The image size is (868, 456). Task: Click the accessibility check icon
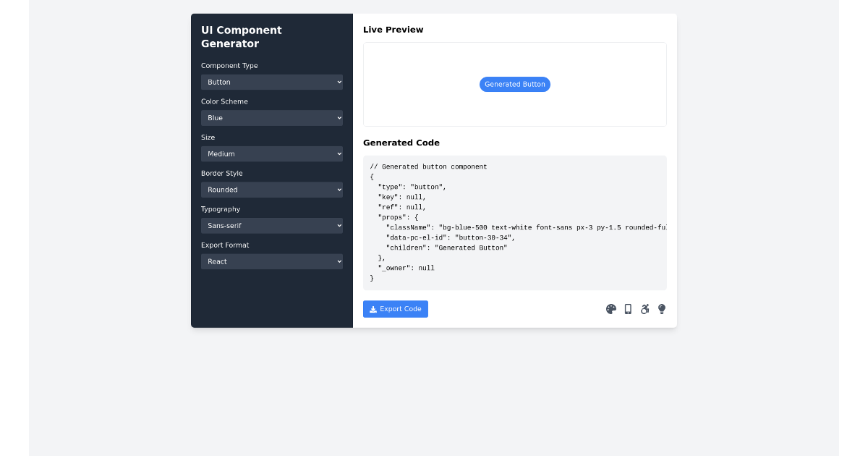644,309
